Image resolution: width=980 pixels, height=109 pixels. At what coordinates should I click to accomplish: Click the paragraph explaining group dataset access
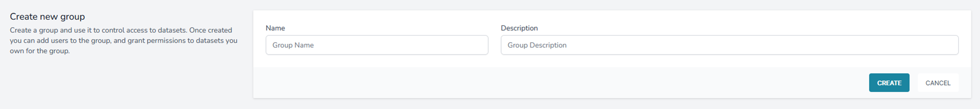(x=123, y=41)
